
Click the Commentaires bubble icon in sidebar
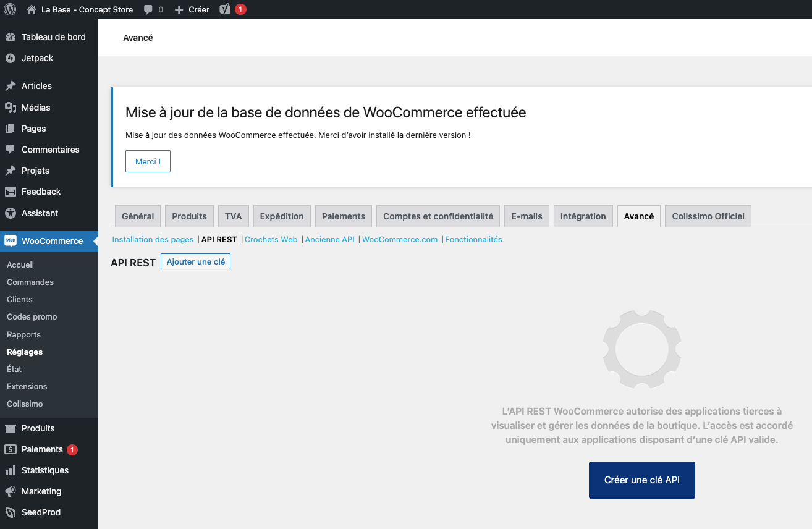click(11, 150)
